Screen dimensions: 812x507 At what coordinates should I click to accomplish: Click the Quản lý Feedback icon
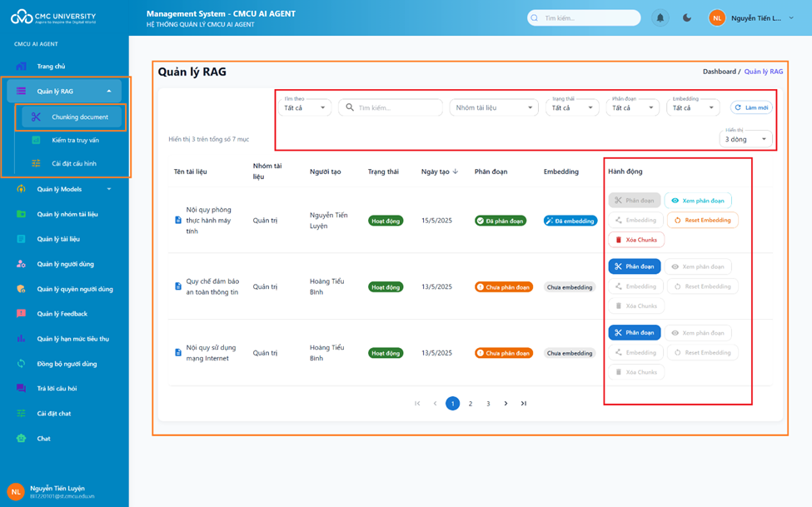pos(22,314)
